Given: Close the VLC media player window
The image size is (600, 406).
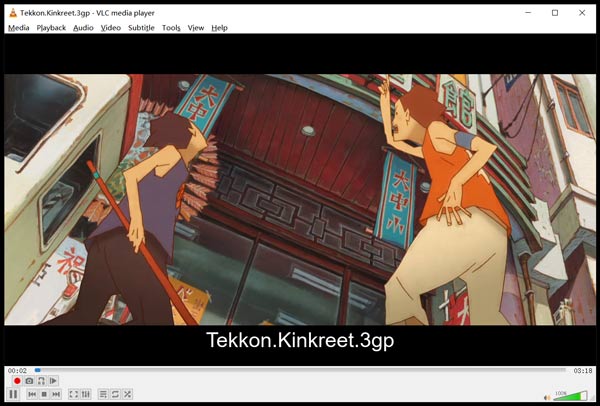Looking at the screenshot, I should [582, 13].
